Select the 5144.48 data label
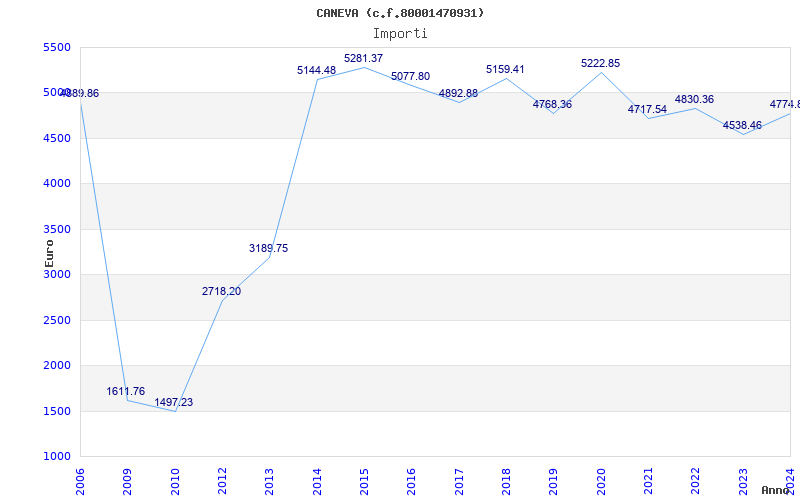The width and height of the screenshot is (800, 500). 316,70
